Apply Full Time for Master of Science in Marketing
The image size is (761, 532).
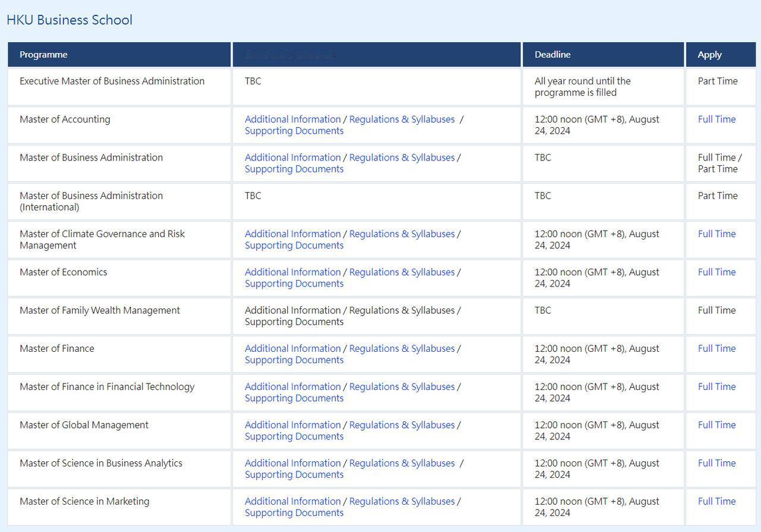click(x=716, y=502)
